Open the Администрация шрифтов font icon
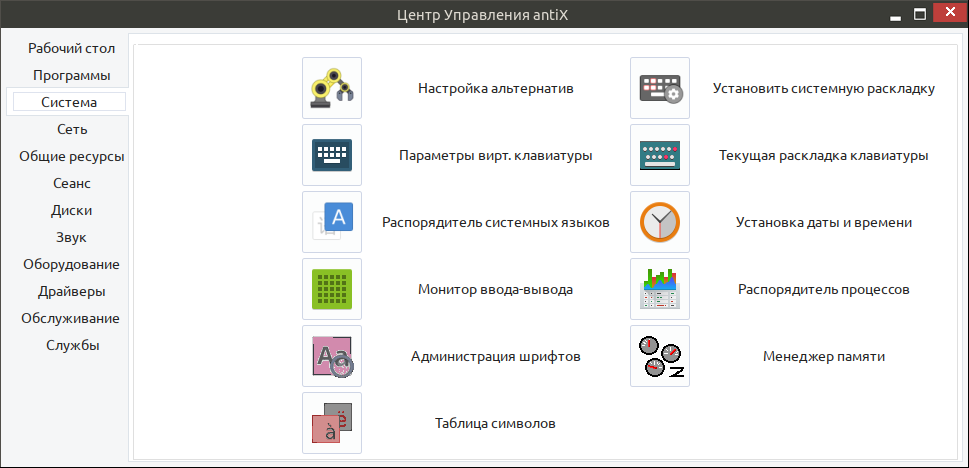 332,356
